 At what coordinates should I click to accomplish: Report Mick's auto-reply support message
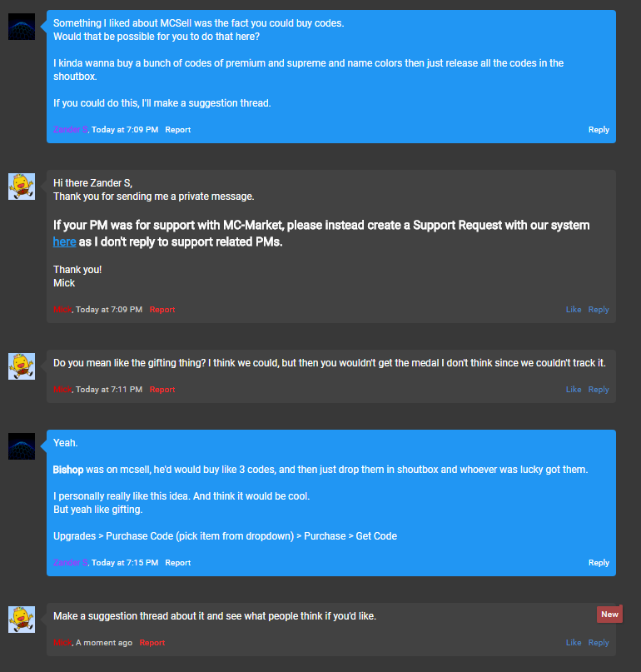click(x=162, y=310)
